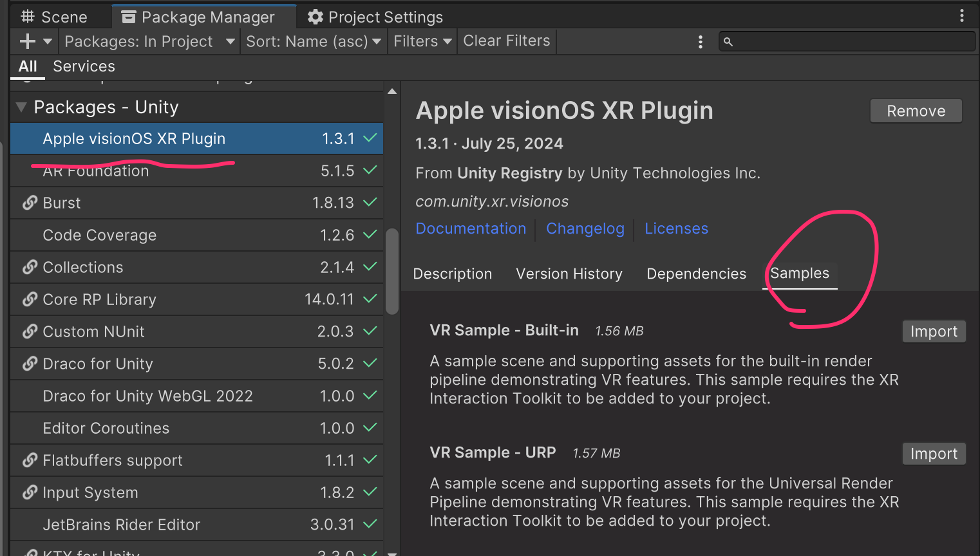
Task: Select Input System in the package list
Action: click(x=90, y=492)
